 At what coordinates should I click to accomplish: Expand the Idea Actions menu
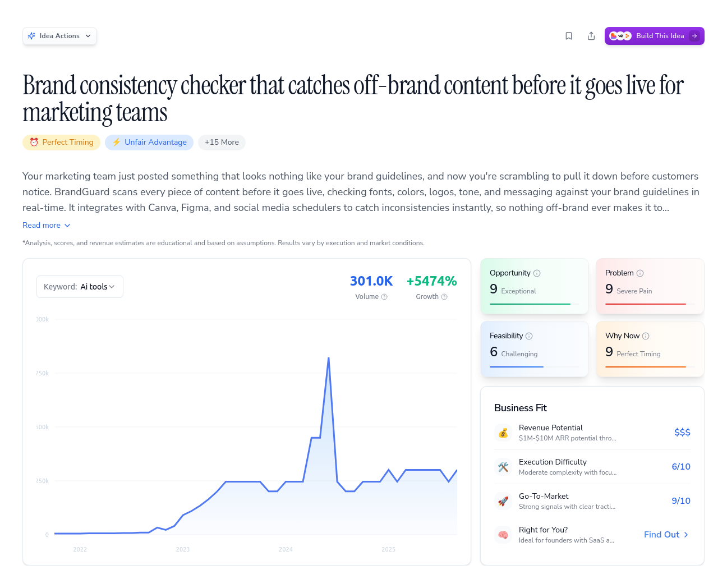pos(59,35)
